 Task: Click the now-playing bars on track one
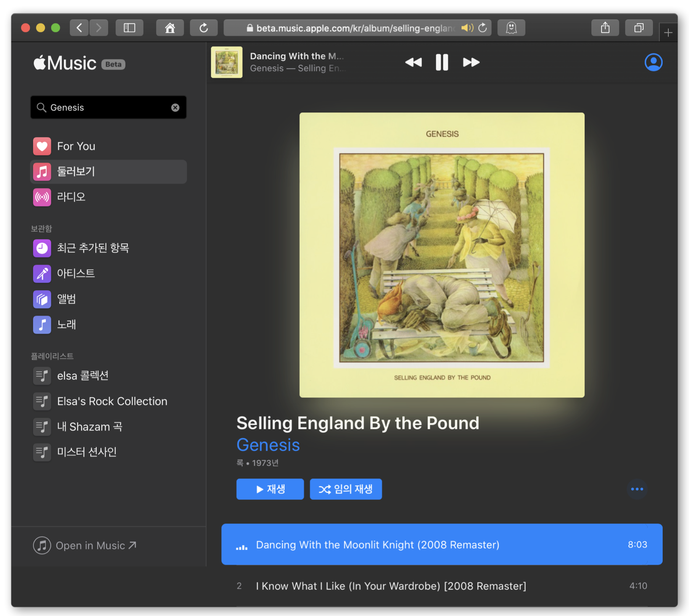pyautogui.click(x=242, y=547)
